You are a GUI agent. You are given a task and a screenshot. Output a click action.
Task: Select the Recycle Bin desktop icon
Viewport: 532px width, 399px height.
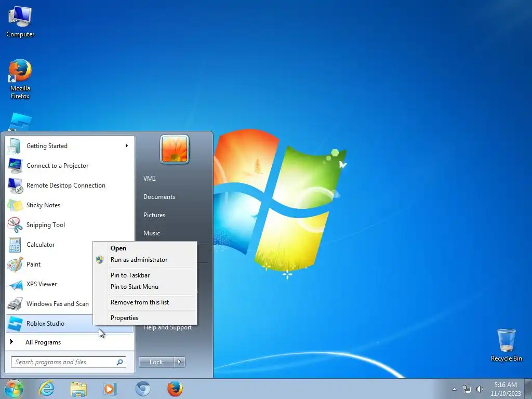click(x=506, y=345)
